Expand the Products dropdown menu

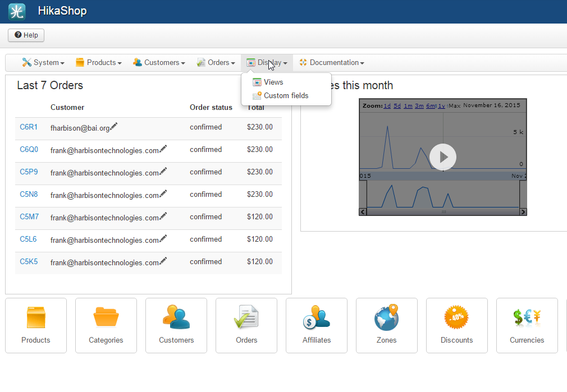pos(99,63)
